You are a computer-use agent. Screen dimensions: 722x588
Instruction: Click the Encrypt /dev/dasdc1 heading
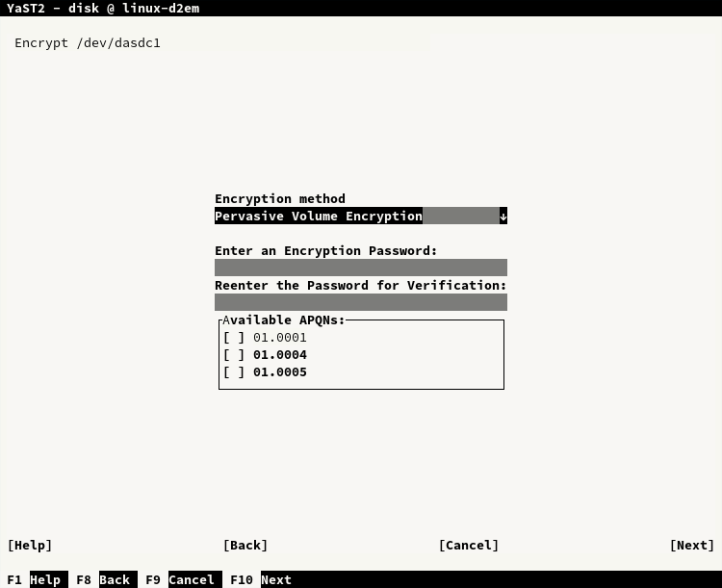(x=87, y=43)
